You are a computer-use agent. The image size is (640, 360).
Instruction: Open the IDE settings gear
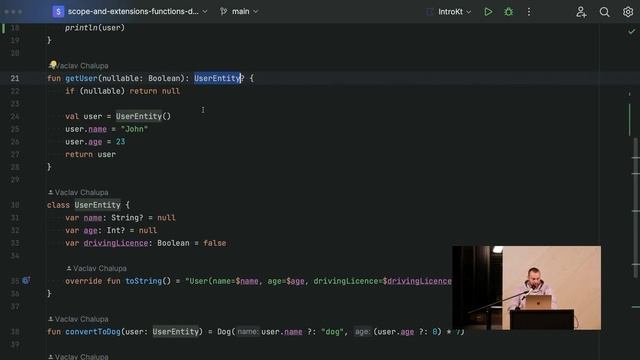[628, 12]
